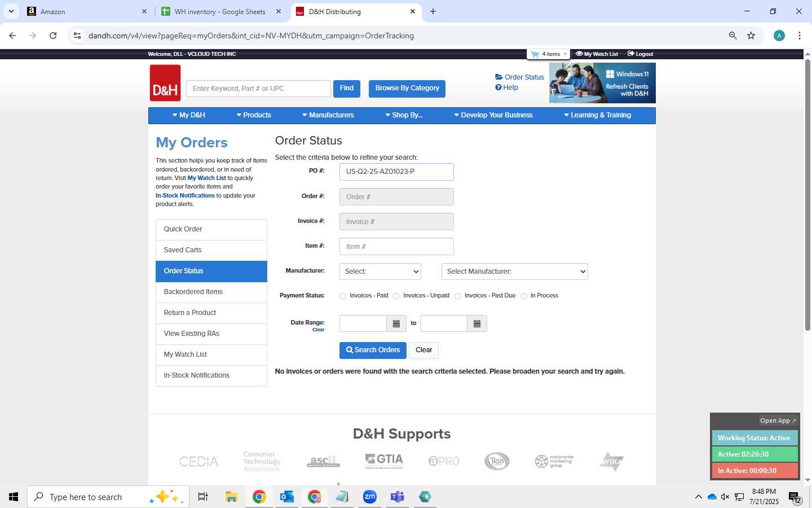Open the tab search dropdown arrow
Screen dimensions: 812x508
pos(11,11)
